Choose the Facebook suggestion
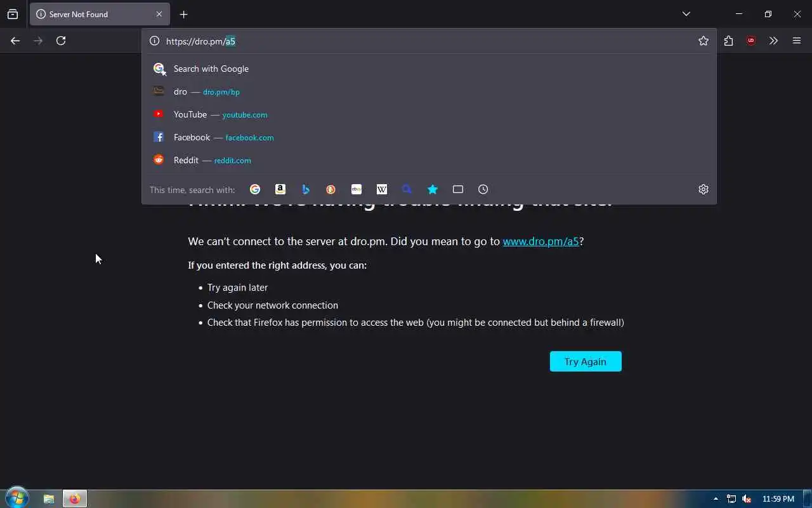 pyautogui.click(x=429, y=137)
